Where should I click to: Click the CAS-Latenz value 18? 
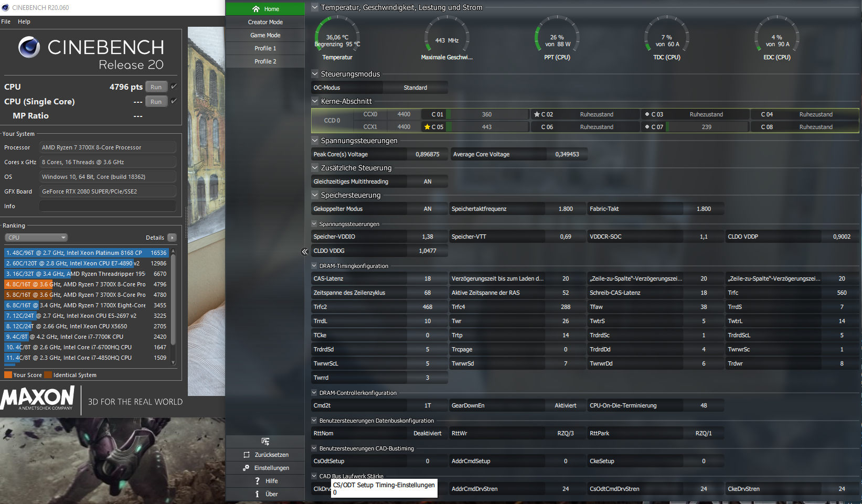[428, 278]
